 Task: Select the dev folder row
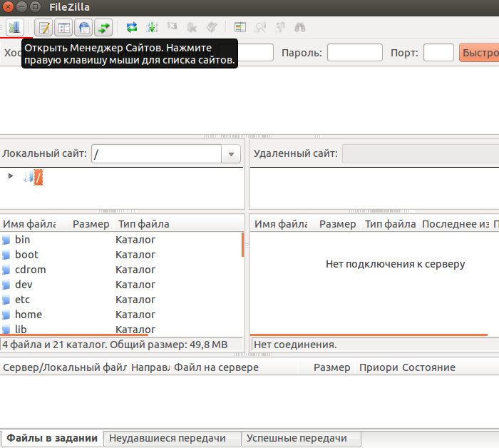pyautogui.click(x=121, y=285)
